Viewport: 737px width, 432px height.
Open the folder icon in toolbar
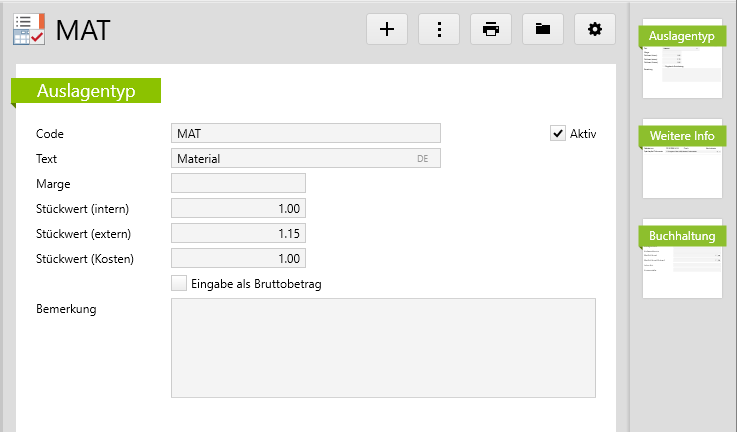543,29
